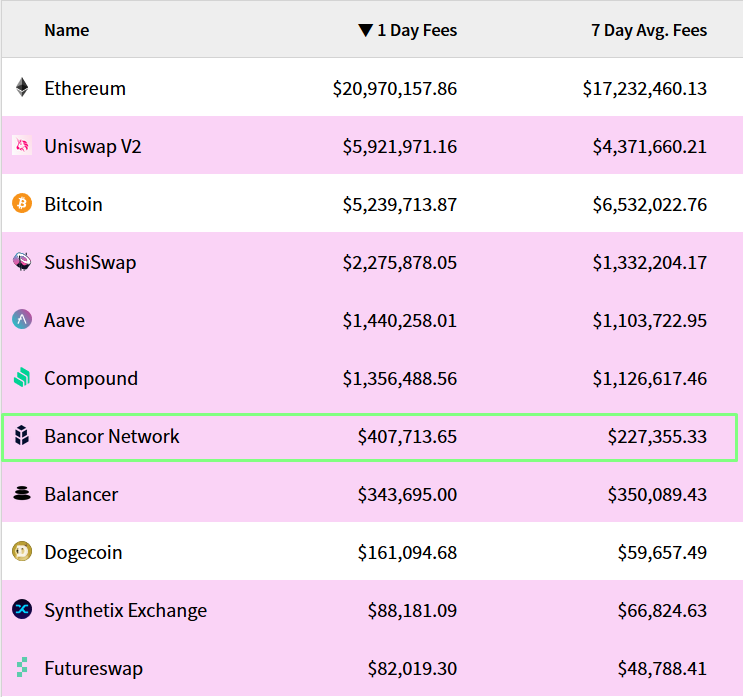Open the Bitcoin name link

point(74,204)
